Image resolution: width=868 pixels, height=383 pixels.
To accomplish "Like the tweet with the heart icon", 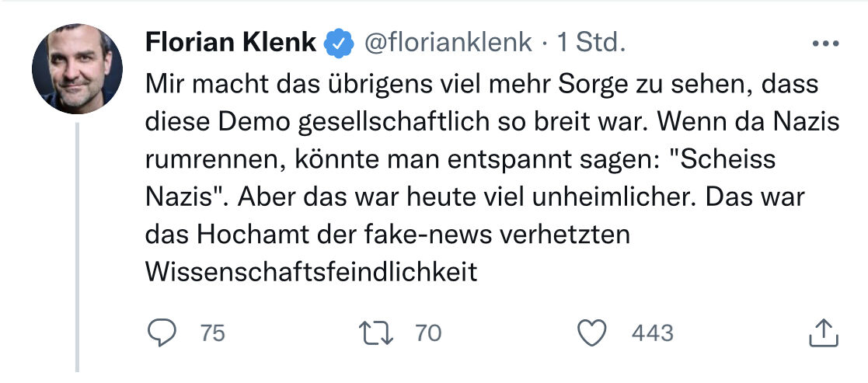I will click(594, 333).
